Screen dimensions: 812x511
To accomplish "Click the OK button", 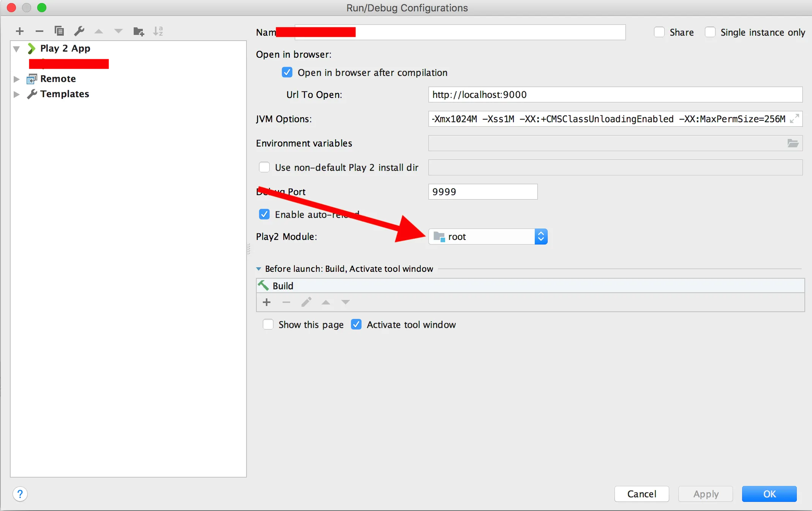I will [x=769, y=494].
